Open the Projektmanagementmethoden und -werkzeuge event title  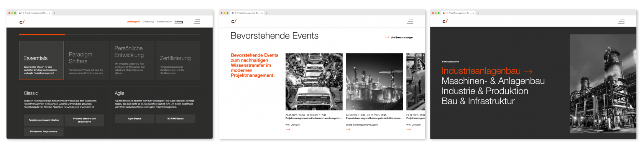point(314,118)
